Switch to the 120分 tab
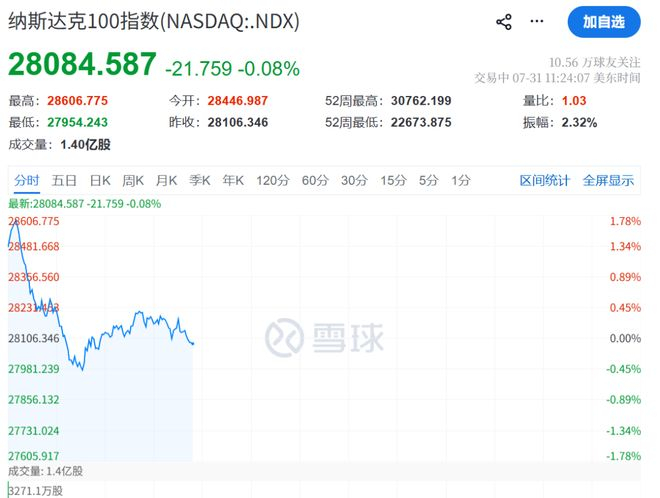 coord(273,181)
